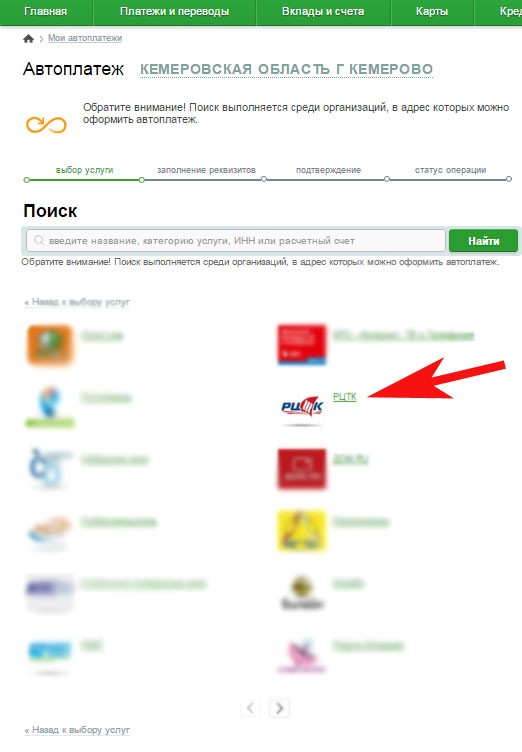
Task: Switch to Вклады и счета section
Action: coord(323,12)
